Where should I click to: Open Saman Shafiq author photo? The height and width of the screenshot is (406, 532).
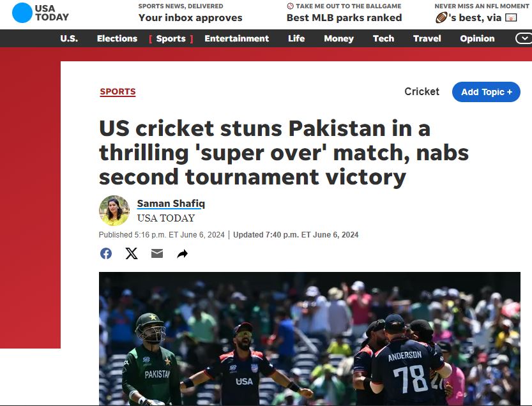tap(114, 211)
